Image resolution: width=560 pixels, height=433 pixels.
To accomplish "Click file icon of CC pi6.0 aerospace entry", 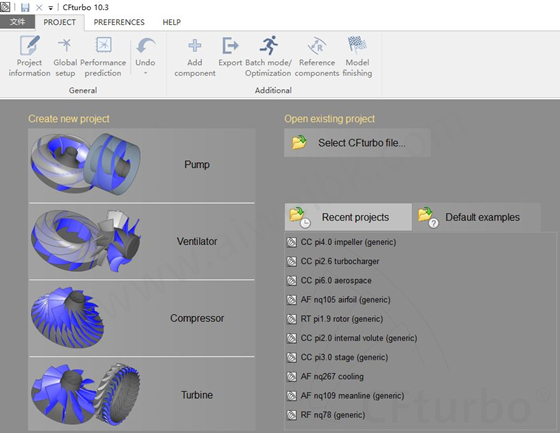I will [x=292, y=281].
